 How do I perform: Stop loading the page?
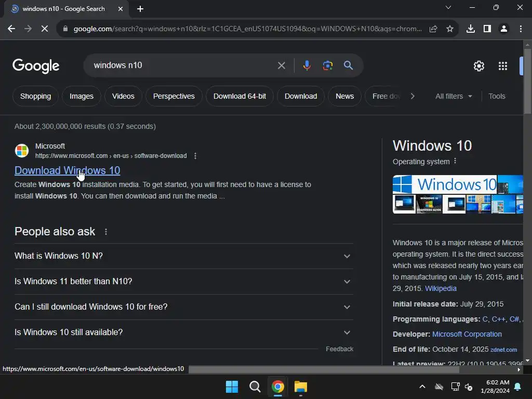45,29
